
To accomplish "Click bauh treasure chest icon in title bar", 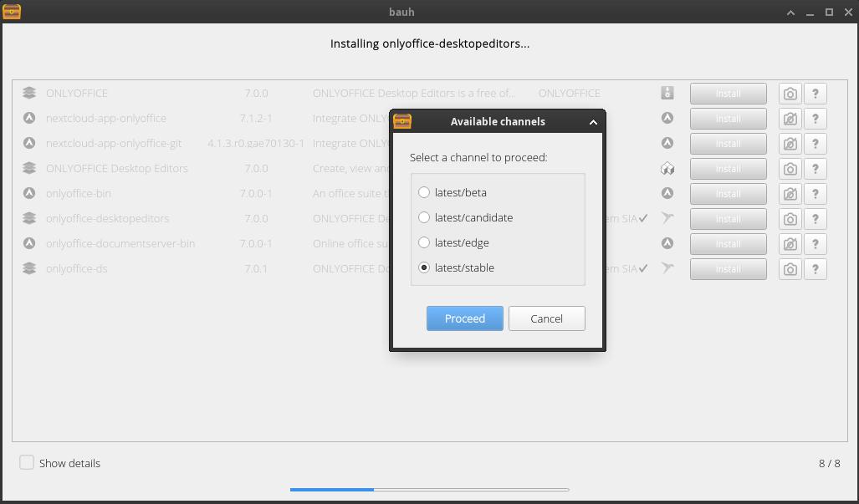I will [x=12, y=12].
